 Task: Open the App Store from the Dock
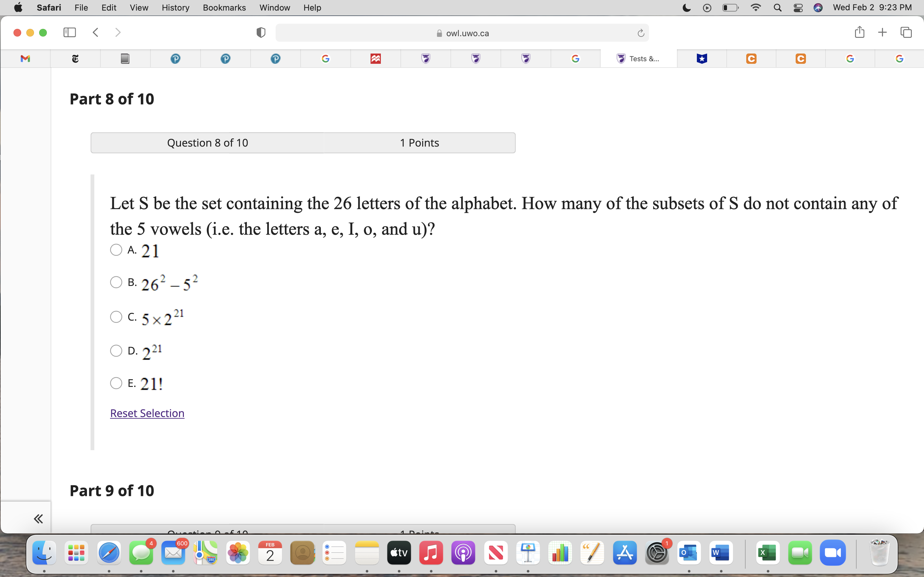point(624,553)
